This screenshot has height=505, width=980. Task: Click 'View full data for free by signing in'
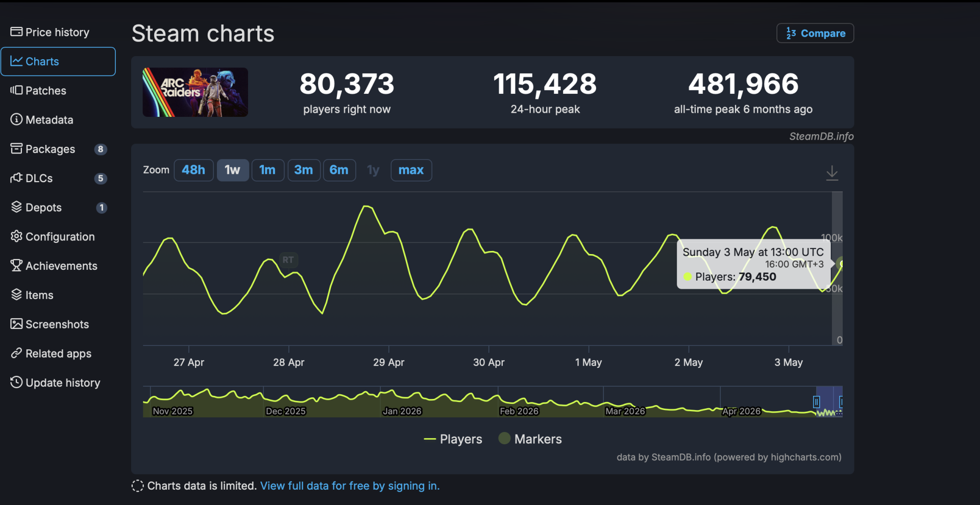[350, 486]
